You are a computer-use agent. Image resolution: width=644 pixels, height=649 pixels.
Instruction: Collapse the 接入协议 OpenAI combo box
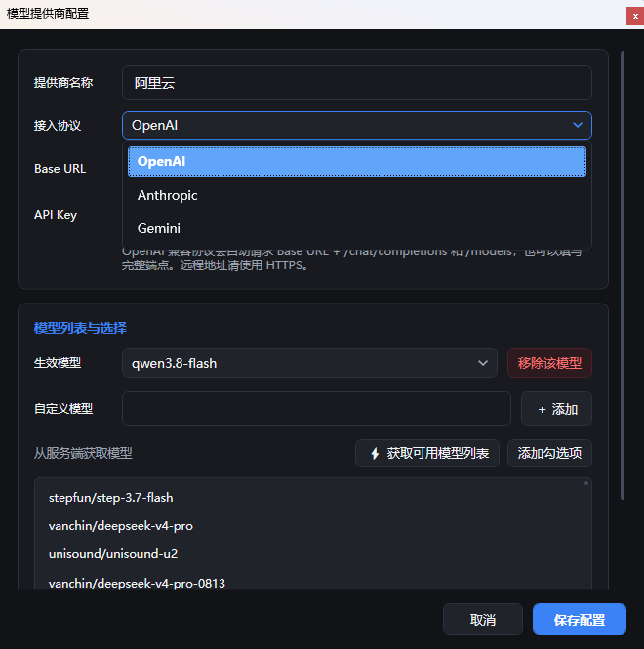click(x=357, y=126)
